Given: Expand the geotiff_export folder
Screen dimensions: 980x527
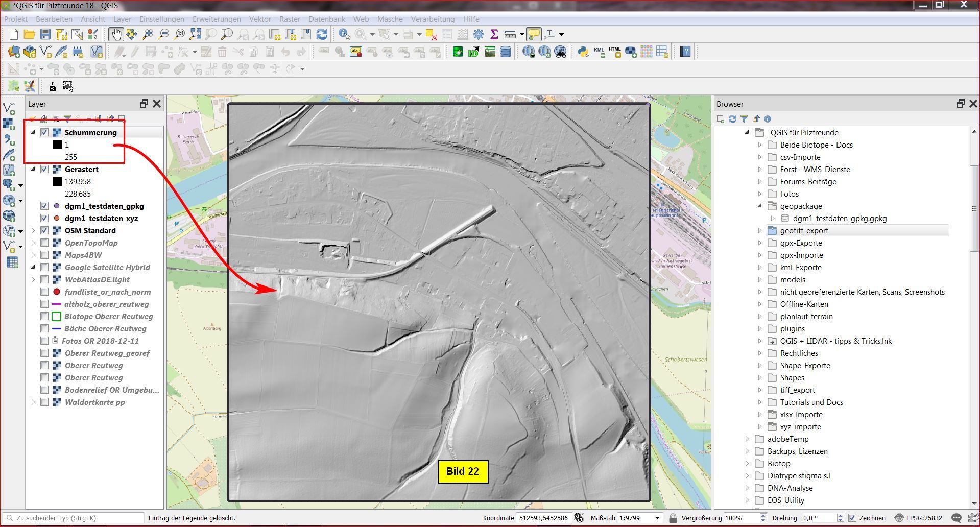Looking at the screenshot, I should 760,231.
